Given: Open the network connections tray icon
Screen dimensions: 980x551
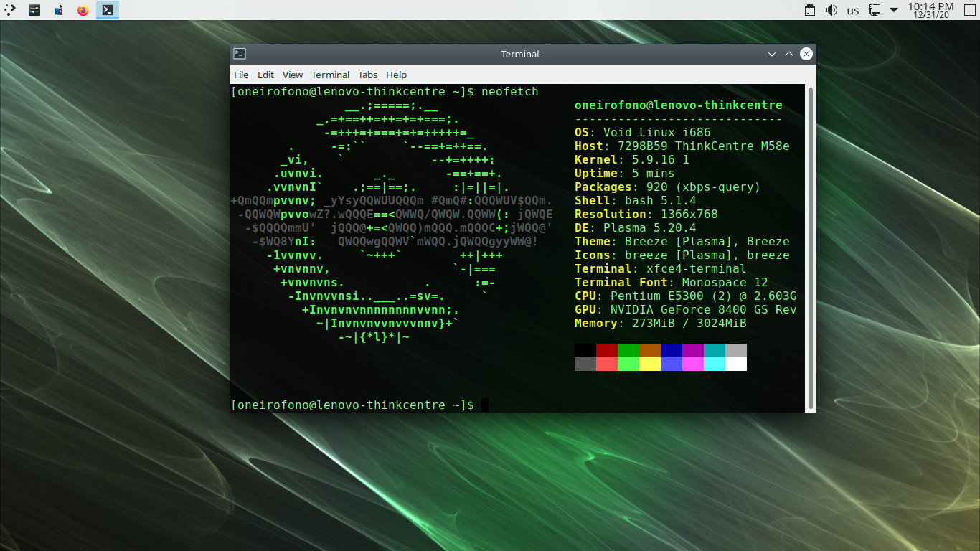Looking at the screenshot, I should (x=875, y=10).
